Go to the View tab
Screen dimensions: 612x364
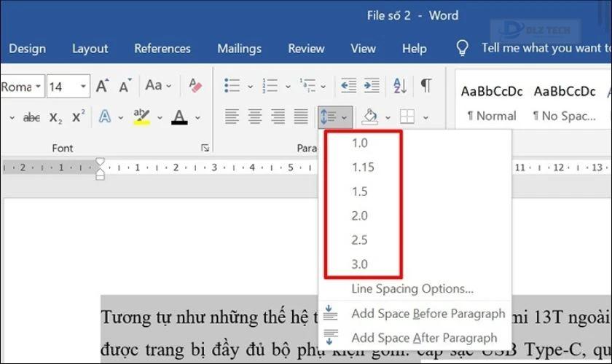[363, 48]
